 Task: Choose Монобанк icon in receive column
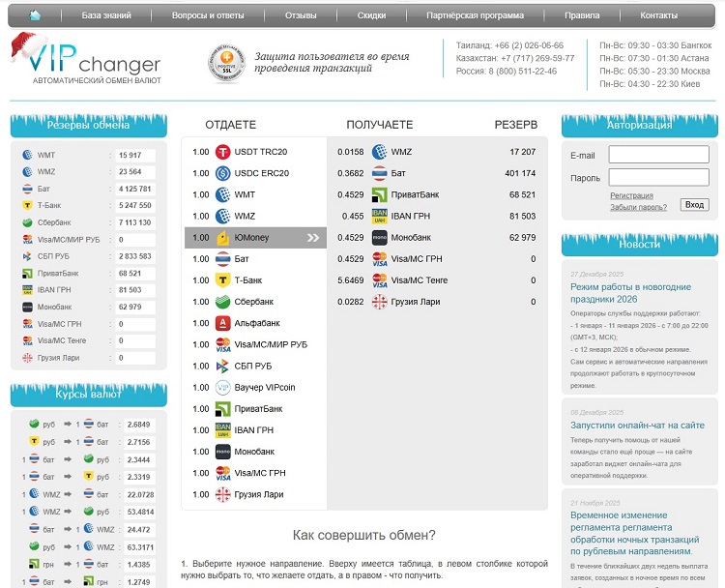[x=380, y=237]
